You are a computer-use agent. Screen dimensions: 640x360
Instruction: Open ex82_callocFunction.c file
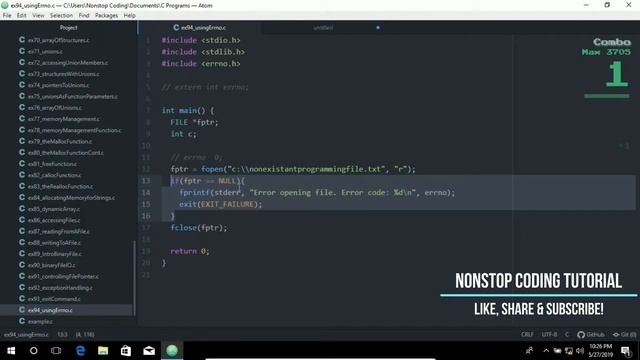click(x=54, y=175)
